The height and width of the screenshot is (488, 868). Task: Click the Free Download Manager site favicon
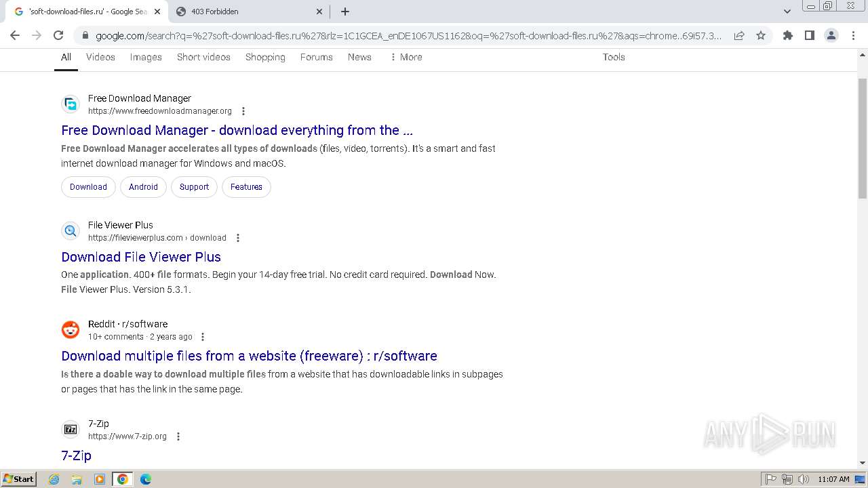71,104
